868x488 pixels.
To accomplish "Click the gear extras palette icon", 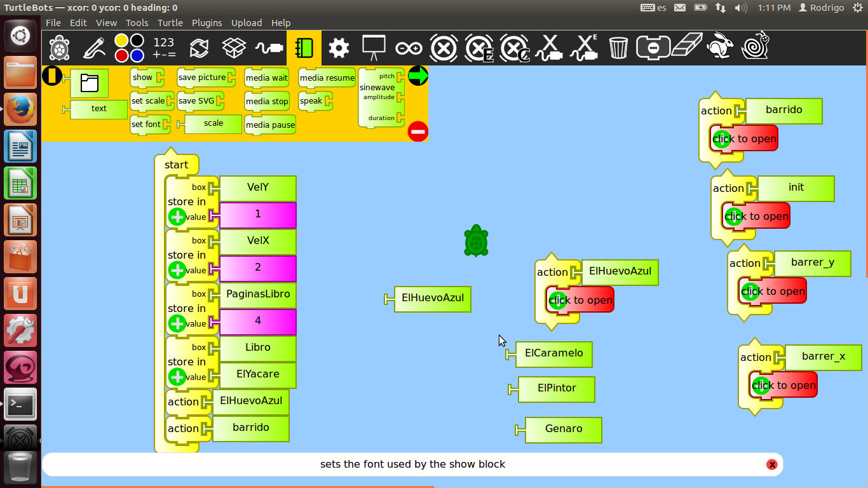I will 339,48.
